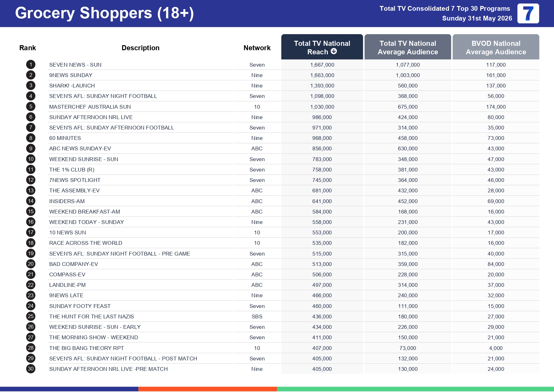Click the reach value 1,667,000
The image size is (554, 392).
tap(322, 65)
